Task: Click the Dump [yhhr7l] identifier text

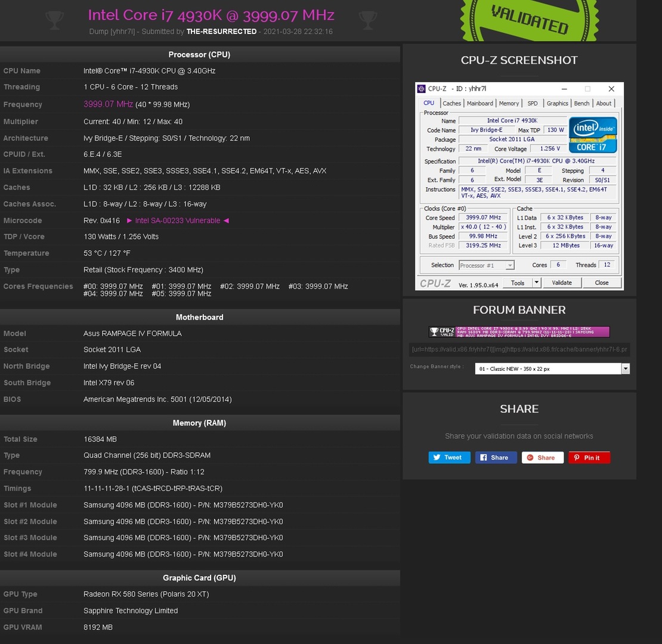Action: click(112, 32)
